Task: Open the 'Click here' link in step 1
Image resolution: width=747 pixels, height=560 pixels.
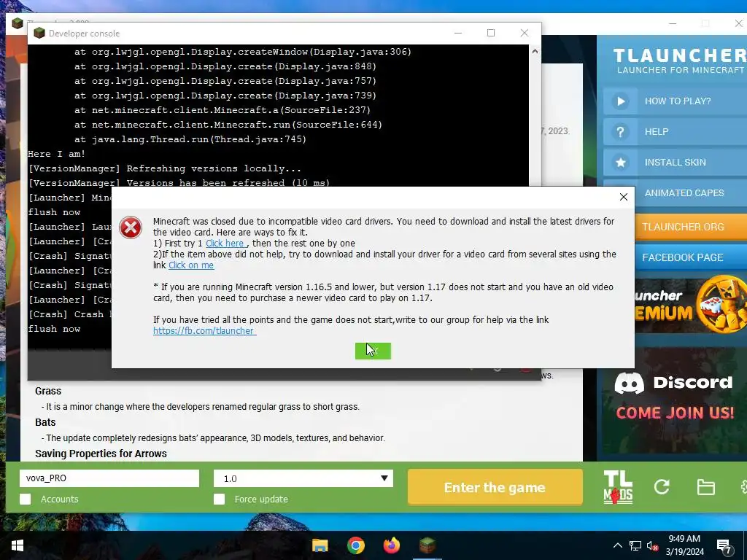Action: tap(226, 244)
